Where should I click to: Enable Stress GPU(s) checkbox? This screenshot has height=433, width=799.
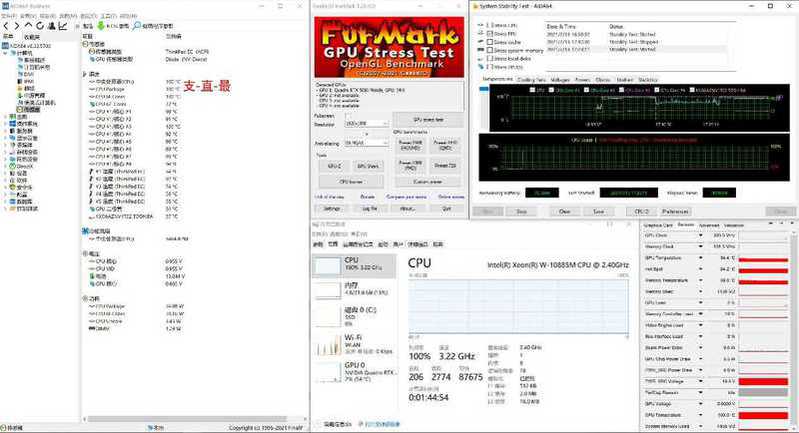click(490, 67)
